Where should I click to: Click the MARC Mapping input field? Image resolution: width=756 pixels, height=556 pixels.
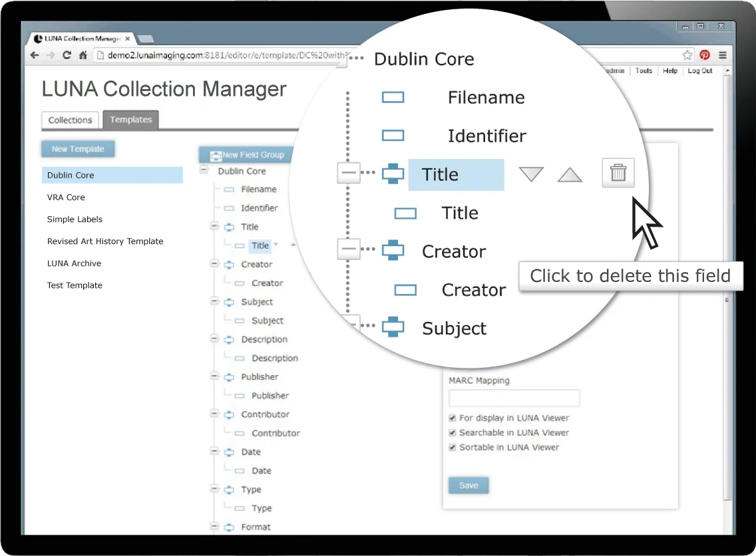(x=514, y=398)
